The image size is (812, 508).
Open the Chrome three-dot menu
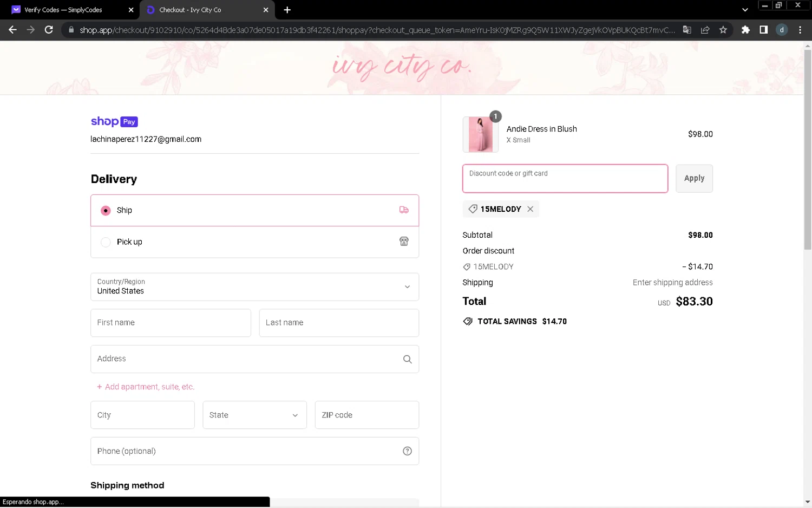click(800, 30)
